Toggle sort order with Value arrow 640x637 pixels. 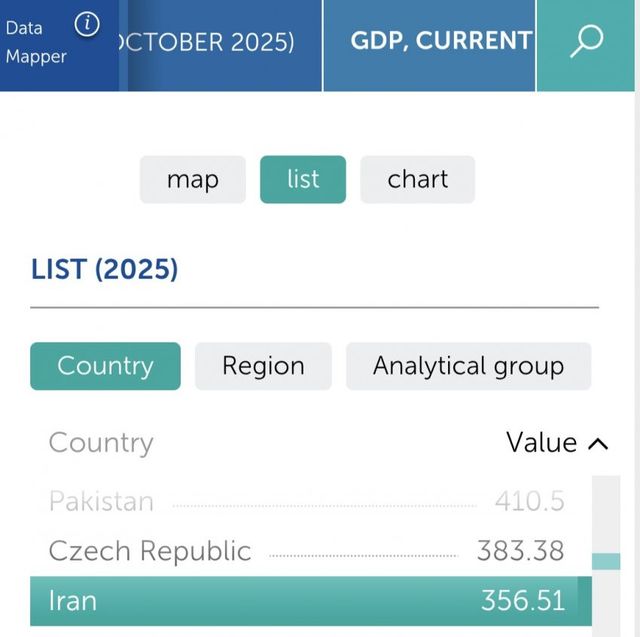pyautogui.click(x=599, y=443)
